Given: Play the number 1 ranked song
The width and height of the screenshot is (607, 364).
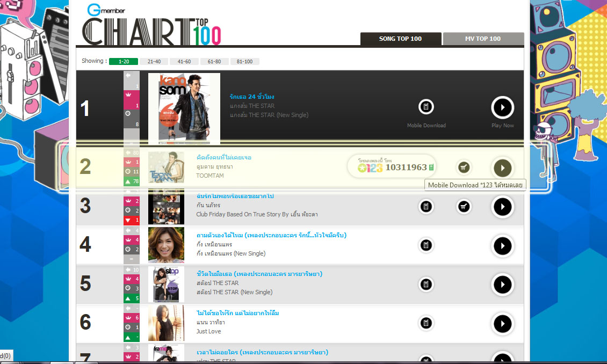Looking at the screenshot, I should 502,107.
